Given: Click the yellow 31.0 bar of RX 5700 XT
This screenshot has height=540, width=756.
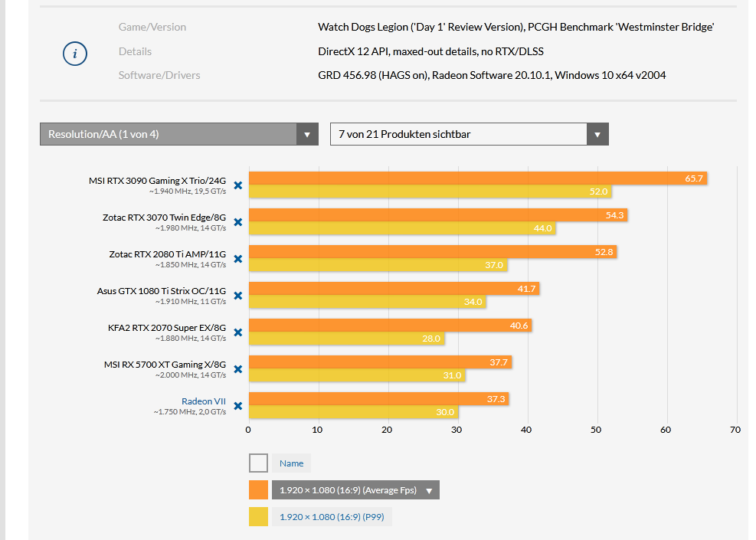Looking at the screenshot, I should point(357,375).
